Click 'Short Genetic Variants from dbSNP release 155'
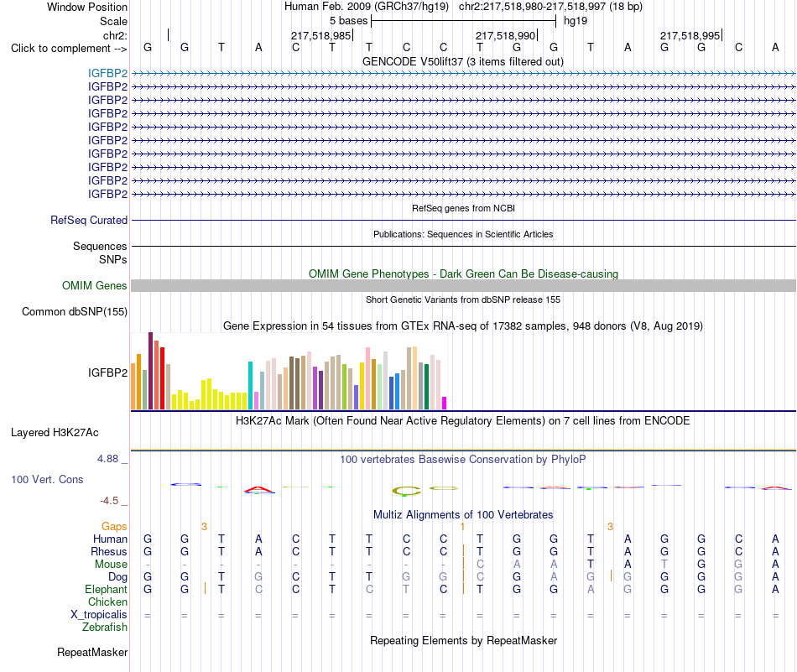Viewport: 797px width, 672px height. [x=463, y=300]
